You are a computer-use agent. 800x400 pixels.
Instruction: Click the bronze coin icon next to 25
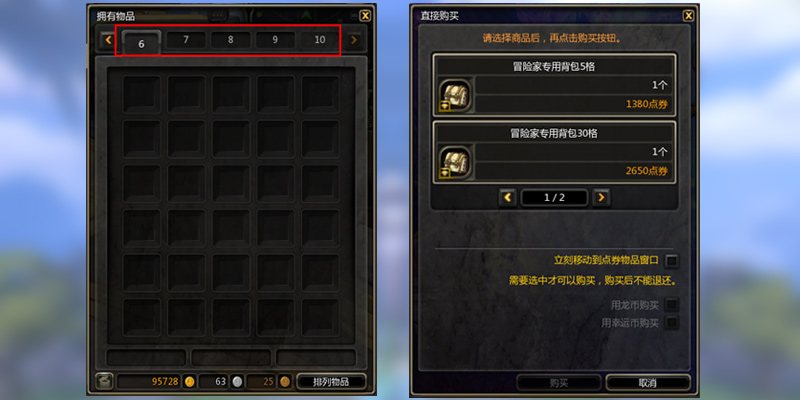point(285,381)
